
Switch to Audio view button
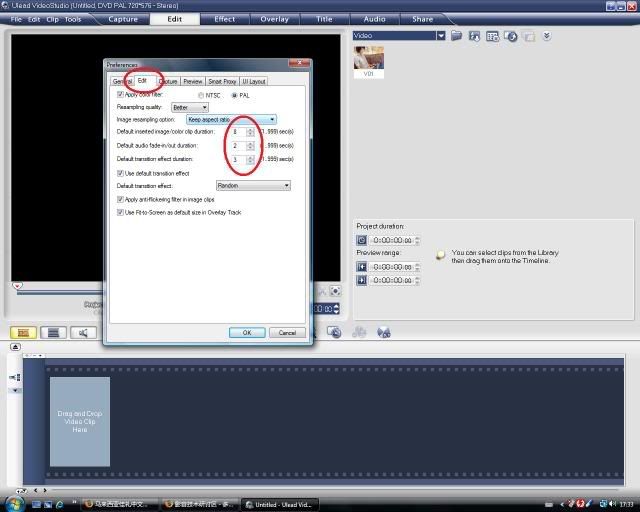pos(86,332)
